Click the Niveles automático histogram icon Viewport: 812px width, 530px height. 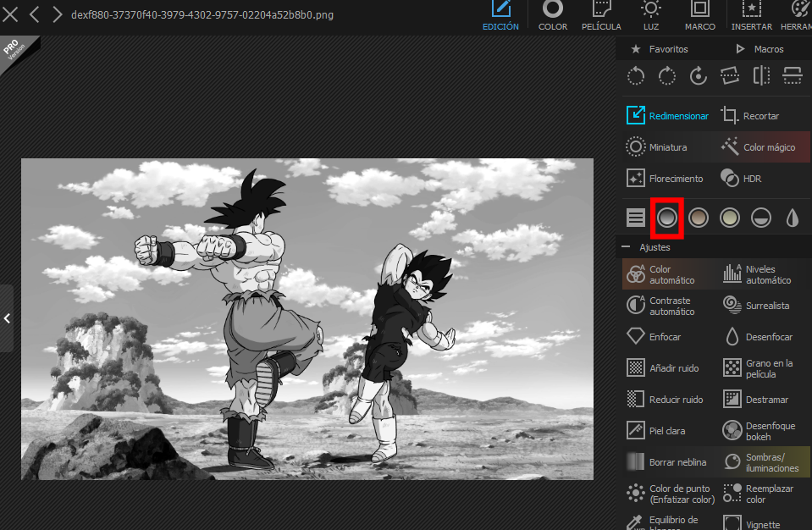pos(732,273)
